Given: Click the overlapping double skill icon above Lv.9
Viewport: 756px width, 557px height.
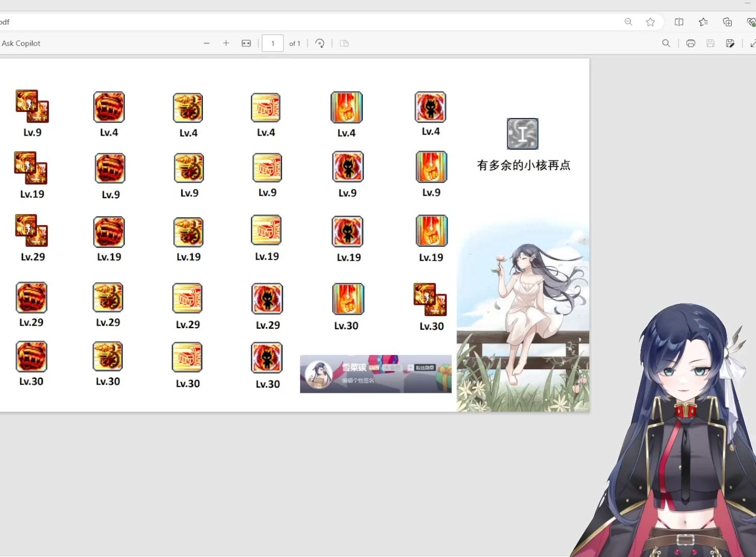Looking at the screenshot, I should [32, 106].
